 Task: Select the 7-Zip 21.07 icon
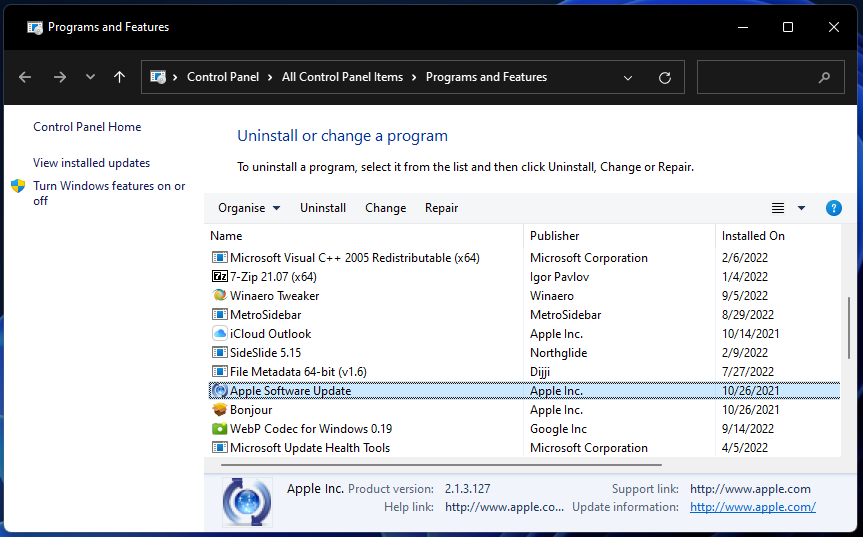220,276
